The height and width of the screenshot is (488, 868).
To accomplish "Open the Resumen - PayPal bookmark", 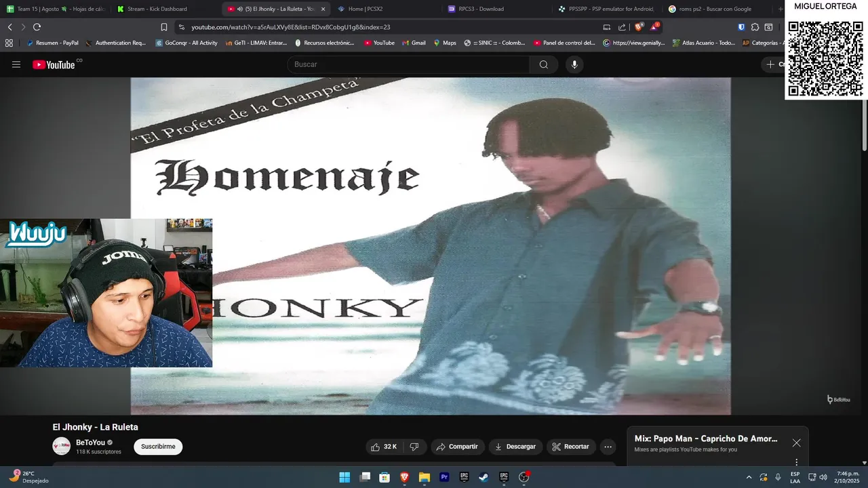I will [52, 43].
